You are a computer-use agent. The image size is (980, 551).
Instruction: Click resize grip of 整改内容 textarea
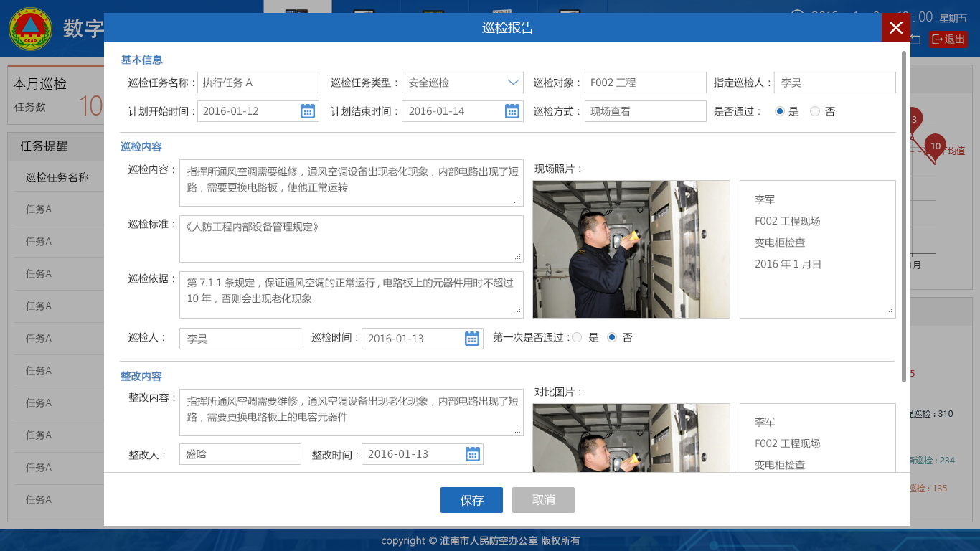click(517, 430)
